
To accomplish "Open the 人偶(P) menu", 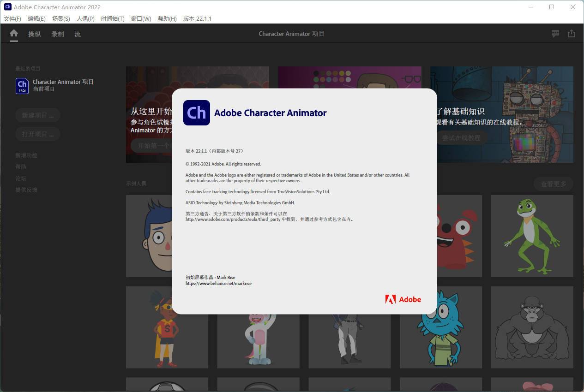I will pyautogui.click(x=85, y=19).
